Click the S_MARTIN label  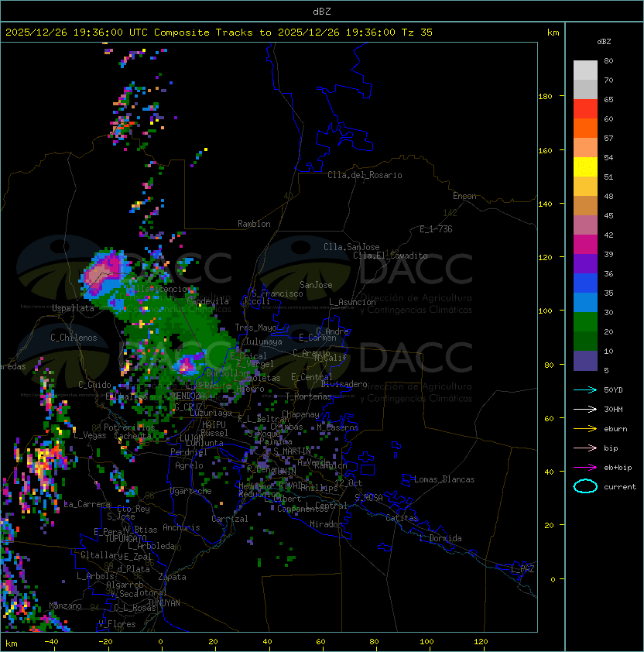point(292,451)
